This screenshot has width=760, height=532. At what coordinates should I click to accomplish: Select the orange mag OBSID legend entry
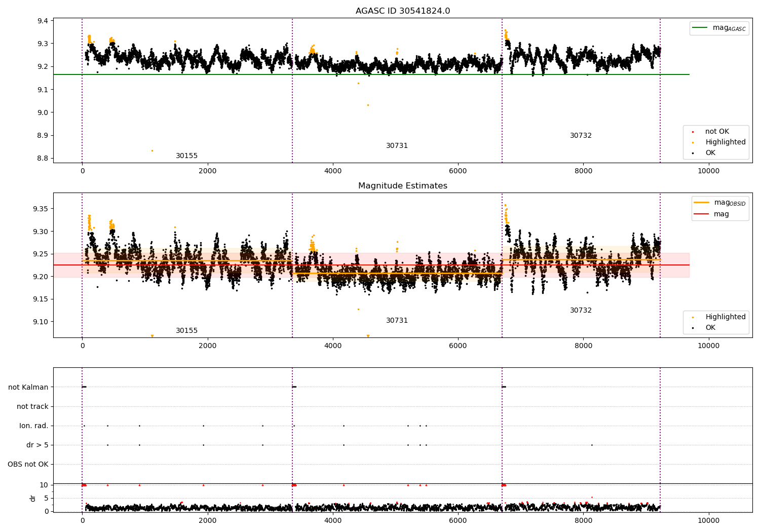pyautogui.click(x=720, y=203)
